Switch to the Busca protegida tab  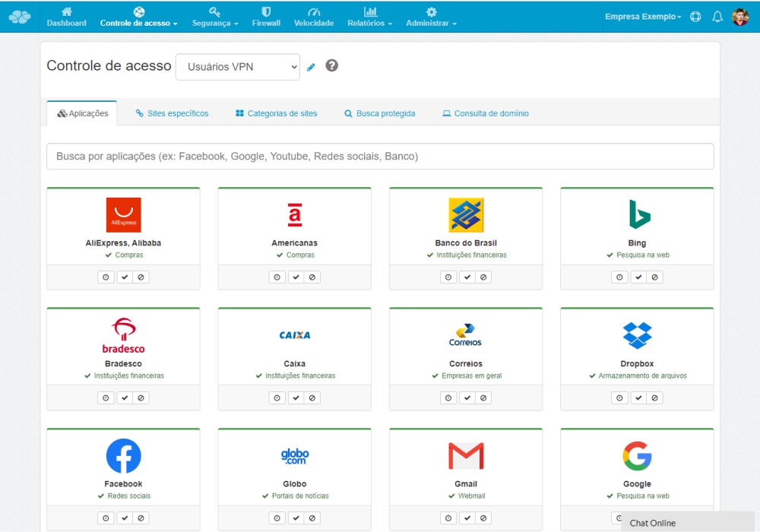[x=379, y=113]
